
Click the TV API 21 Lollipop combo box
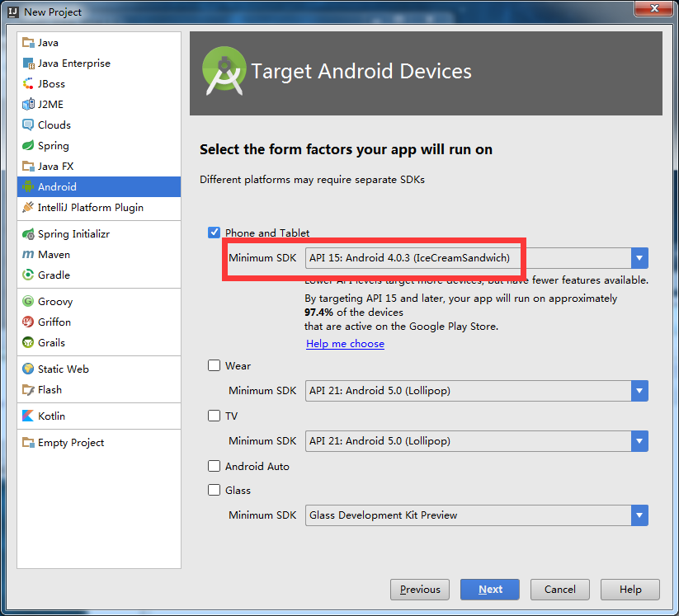click(x=476, y=441)
